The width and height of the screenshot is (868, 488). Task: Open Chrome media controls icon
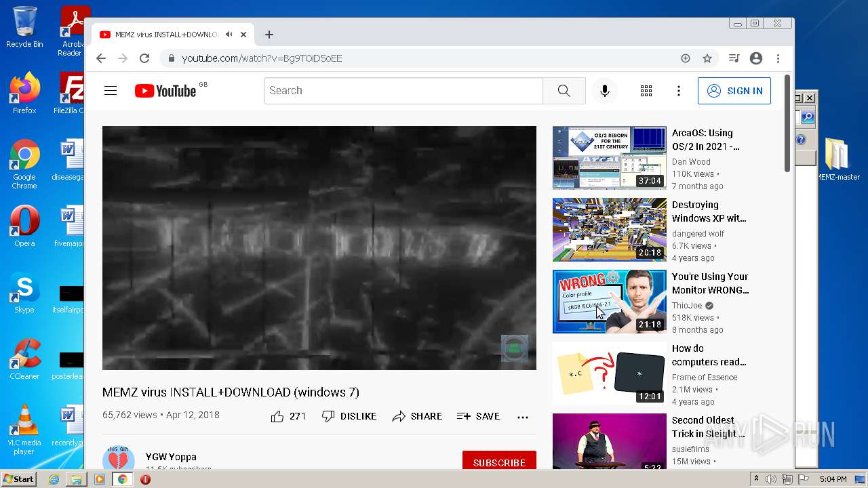(734, 58)
